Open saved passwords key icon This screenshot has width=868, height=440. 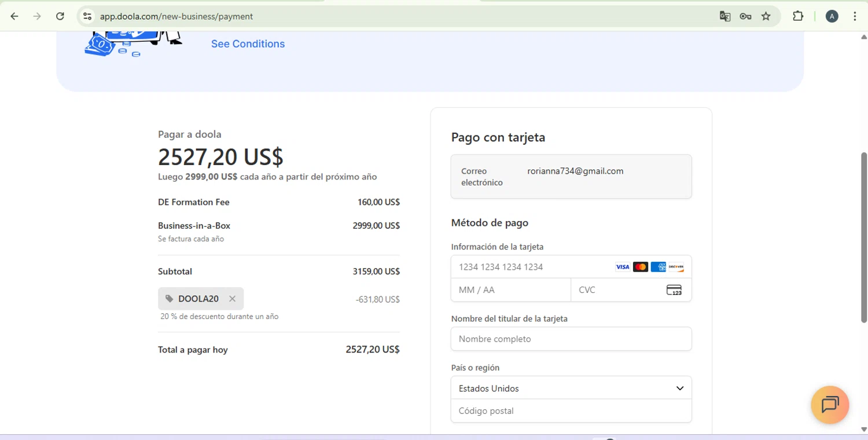coord(745,16)
